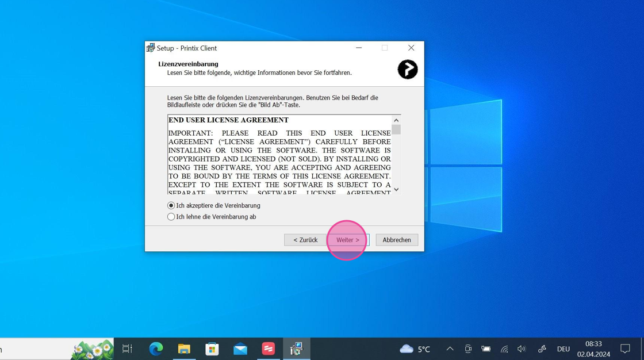
Task: Click the Printix logo icon
Action: pyautogui.click(x=408, y=70)
